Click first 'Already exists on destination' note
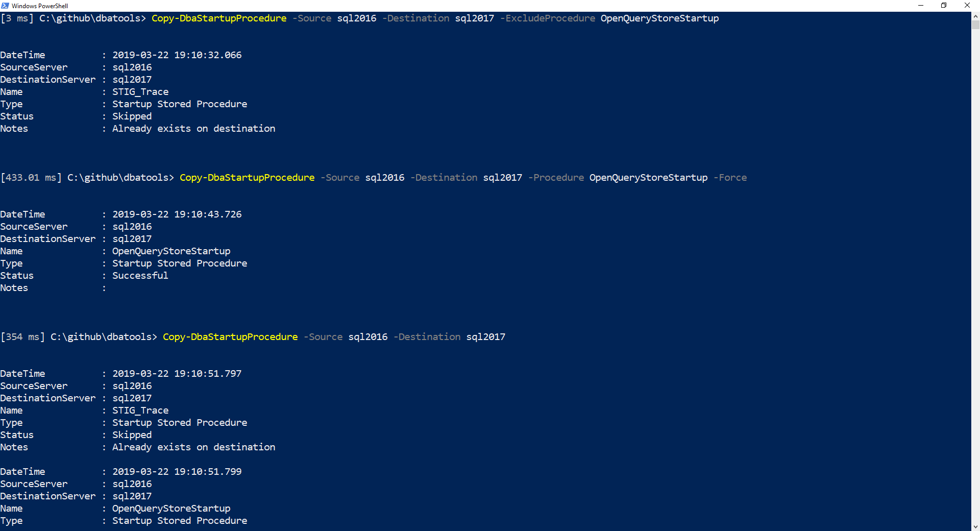Viewport: 980px width, 531px height. pyautogui.click(x=193, y=129)
